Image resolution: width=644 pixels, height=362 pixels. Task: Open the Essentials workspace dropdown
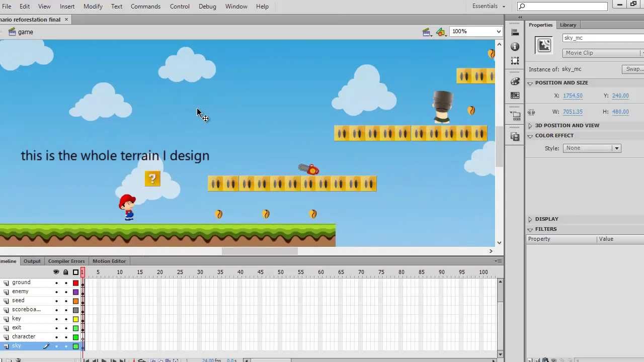pos(489,6)
